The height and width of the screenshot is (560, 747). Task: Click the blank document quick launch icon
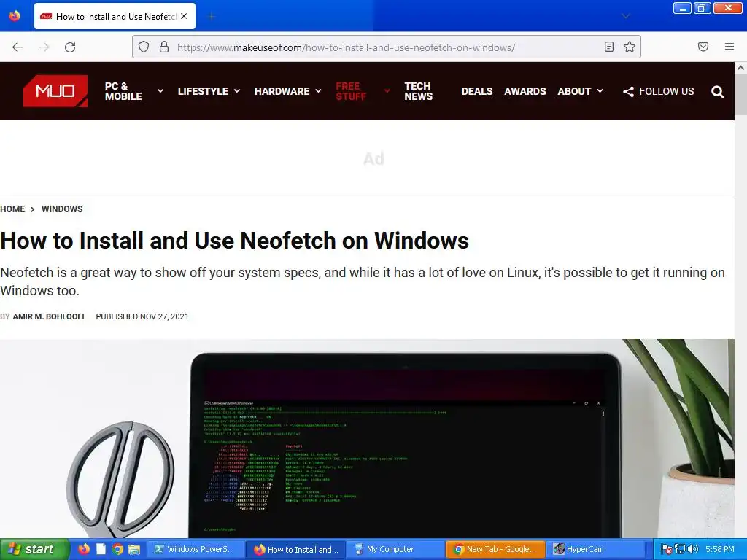101,549
